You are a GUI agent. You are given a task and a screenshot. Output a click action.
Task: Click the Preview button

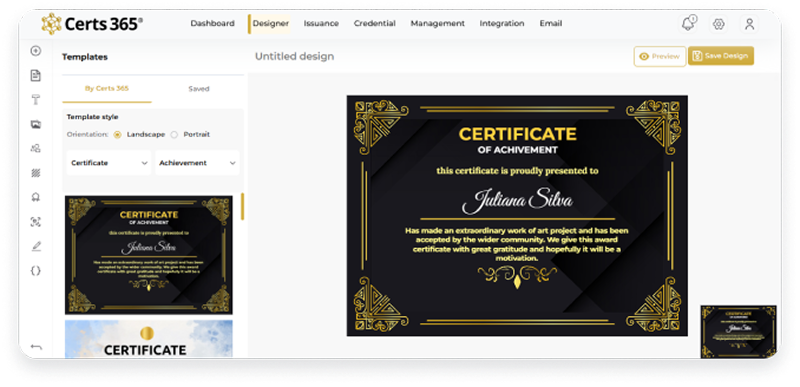point(660,56)
